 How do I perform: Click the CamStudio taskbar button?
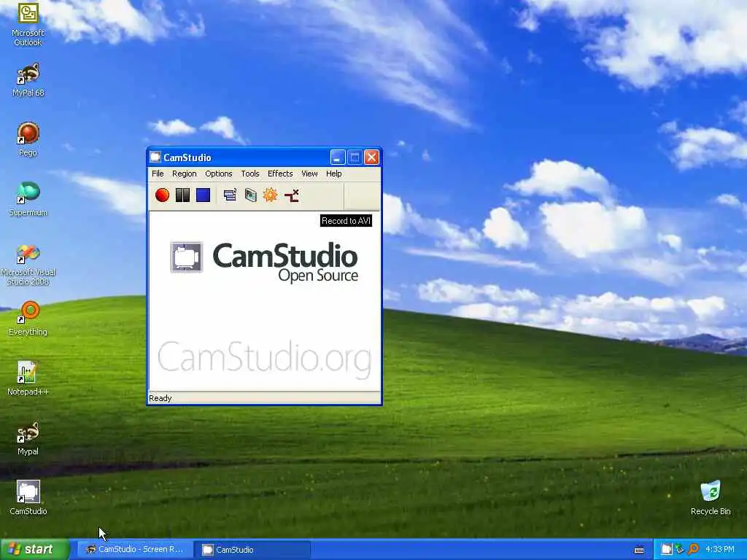pos(252,550)
